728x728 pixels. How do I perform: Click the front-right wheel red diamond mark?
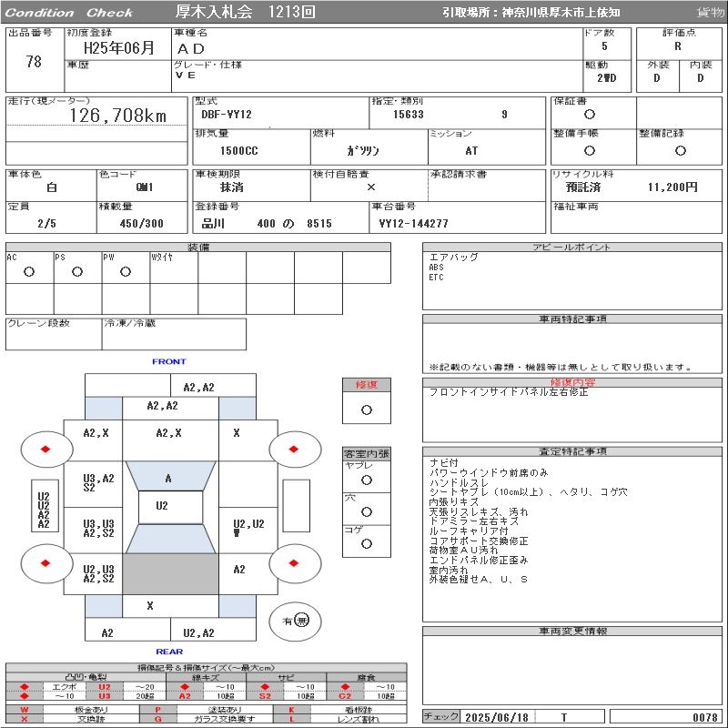[x=293, y=449]
